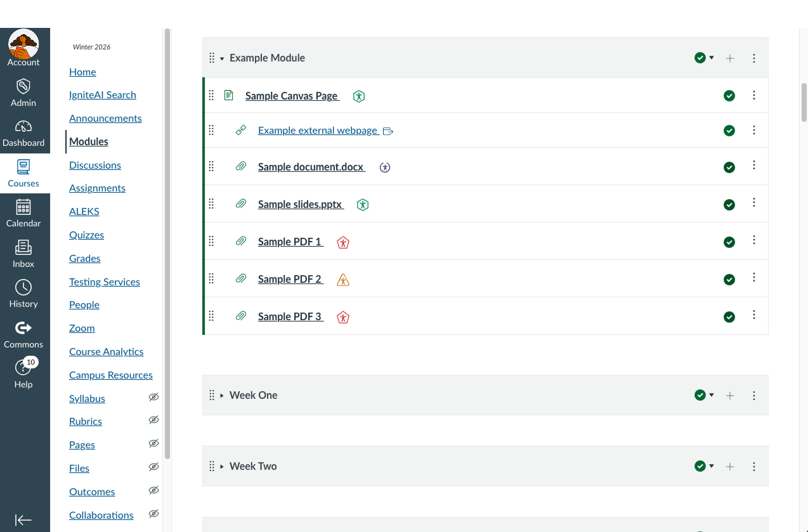Collapse the Example Module section
The height and width of the screenshot is (532, 808).
click(221, 58)
